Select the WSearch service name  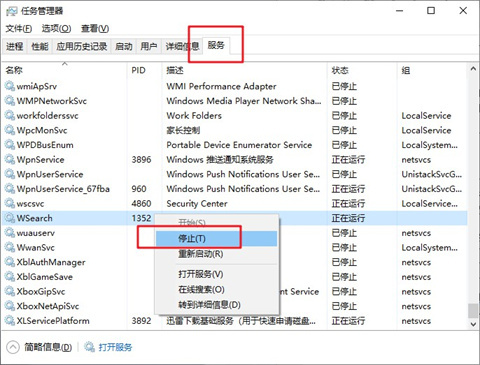[x=35, y=218]
